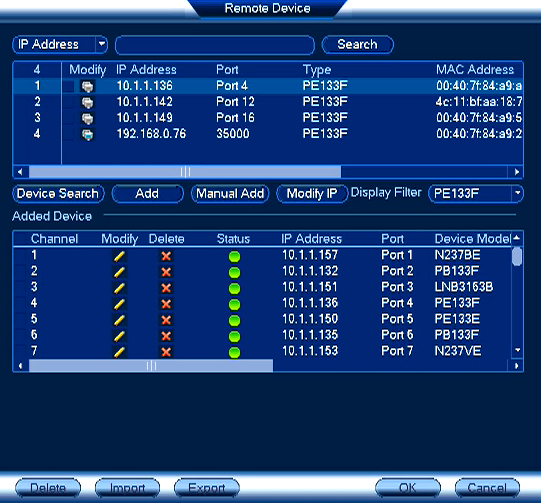Viewport: 541px width, 503px height.
Task: Click green status indicator for channel 1
Action: tap(234, 257)
